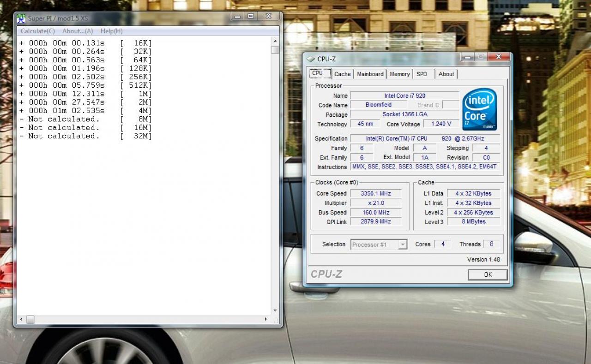Click the 'Not calculated' 32M line

click(x=85, y=136)
